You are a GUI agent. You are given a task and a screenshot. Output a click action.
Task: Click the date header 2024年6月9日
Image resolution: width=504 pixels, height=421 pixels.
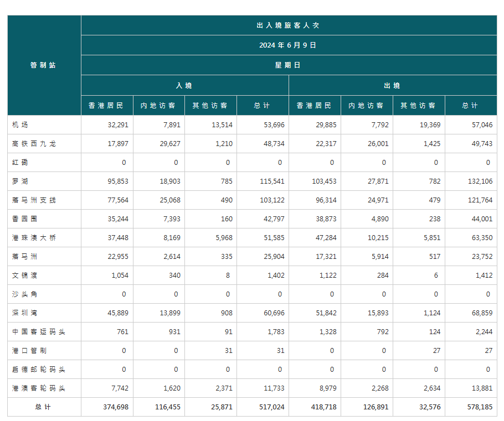pyautogui.click(x=289, y=45)
